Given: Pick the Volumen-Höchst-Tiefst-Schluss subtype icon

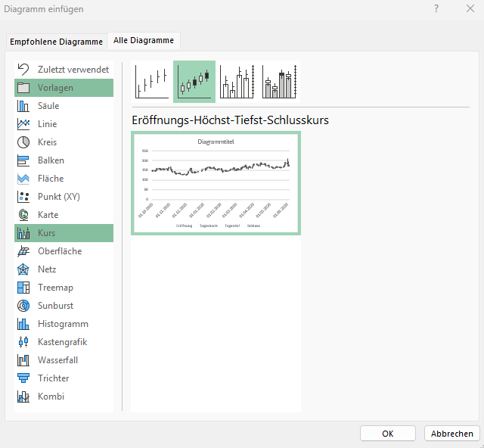Looking at the screenshot, I should 237,82.
